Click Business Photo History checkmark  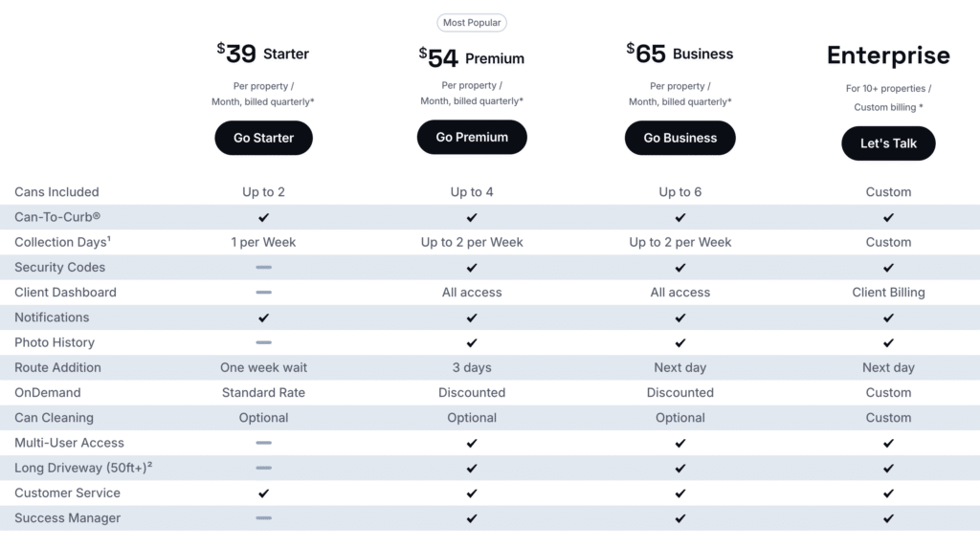tap(680, 342)
